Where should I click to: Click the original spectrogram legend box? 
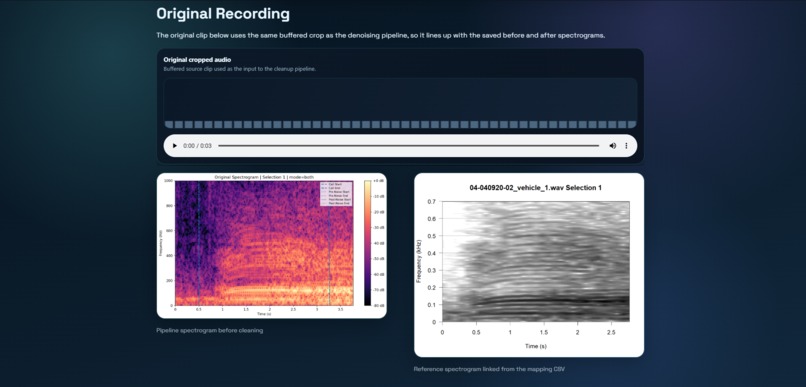(336, 194)
